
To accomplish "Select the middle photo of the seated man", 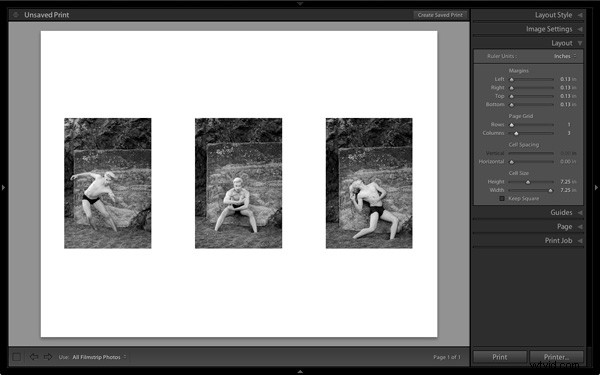I will [238, 183].
